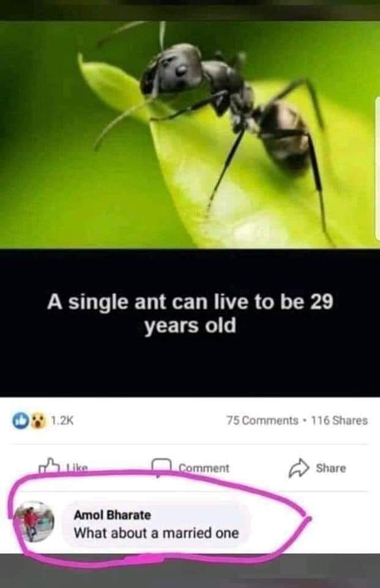Viewport: 380px width, 588px height.
Task: Click the white handle at photo's right edge
Action: tap(378, 169)
